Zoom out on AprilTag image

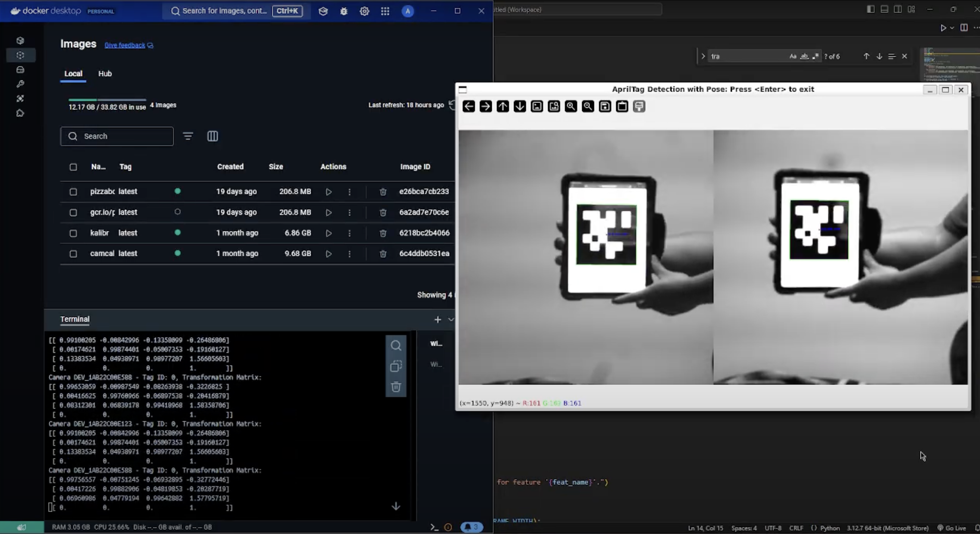point(588,106)
